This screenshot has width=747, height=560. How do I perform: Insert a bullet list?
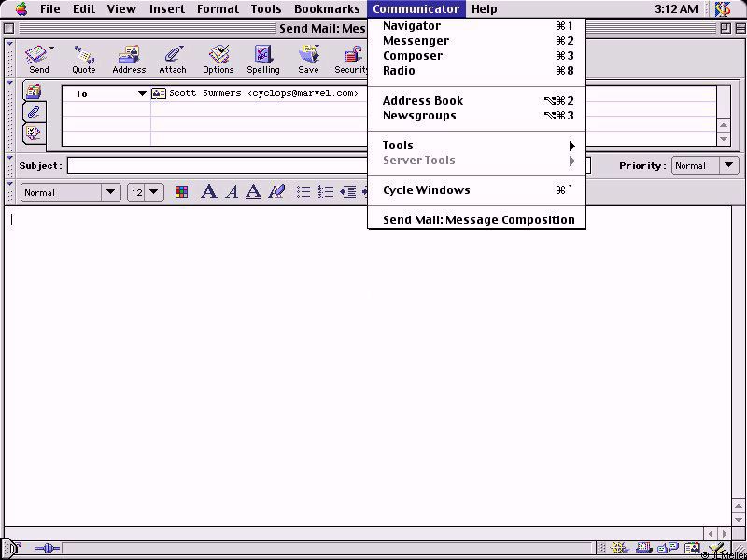303,192
